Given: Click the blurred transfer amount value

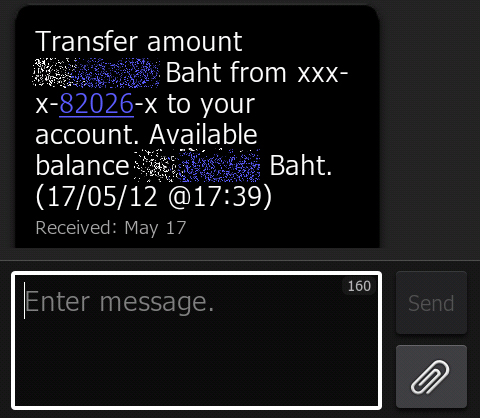Looking at the screenshot, I should click(96, 73).
